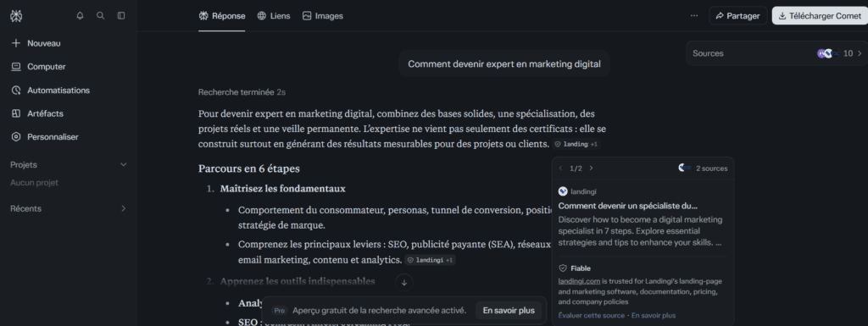Click En savoir plus button in Pro banner
The width and height of the screenshot is (868, 326).
[509, 311]
